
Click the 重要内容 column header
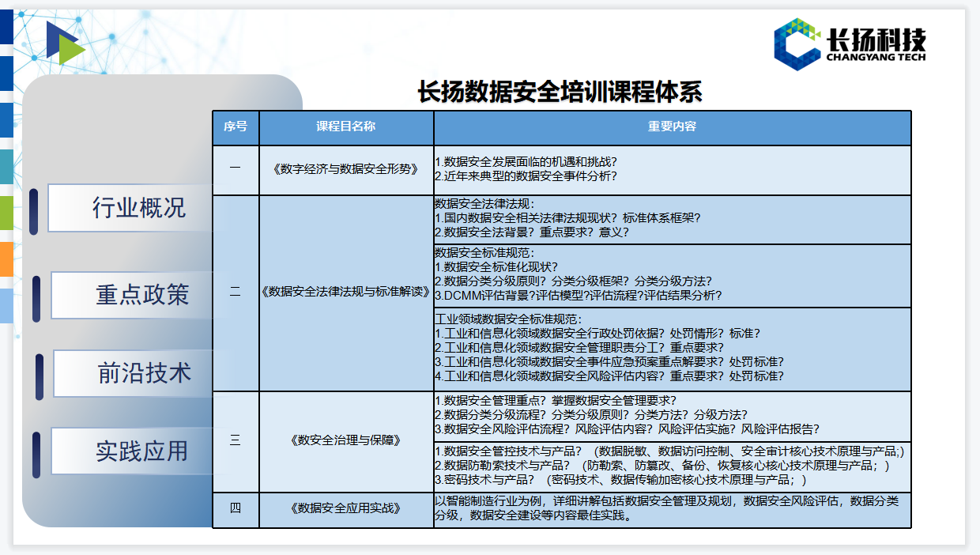coord(672,127)
